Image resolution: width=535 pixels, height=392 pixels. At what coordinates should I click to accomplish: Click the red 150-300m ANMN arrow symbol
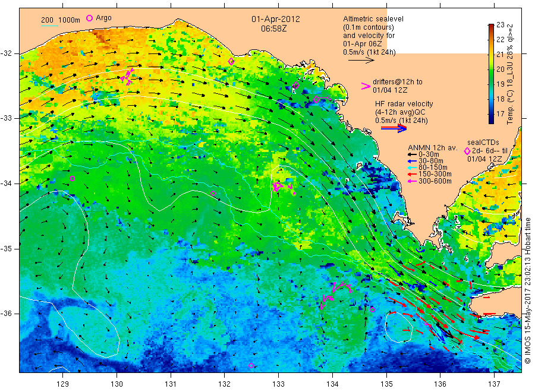point(412,174)
